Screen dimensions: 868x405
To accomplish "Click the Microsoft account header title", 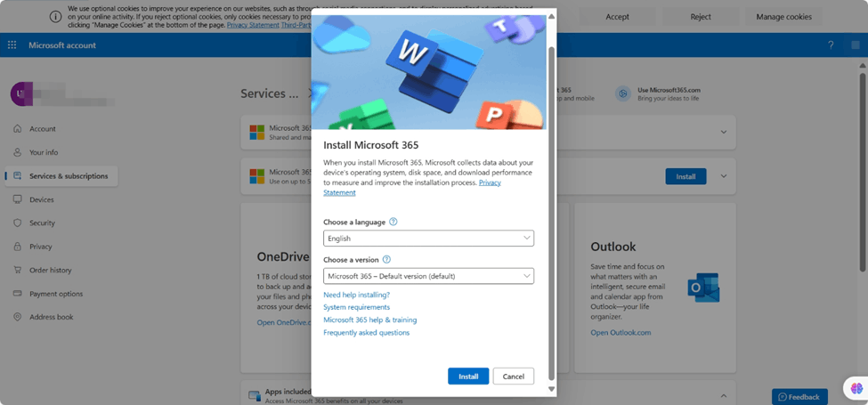I will (x=62, y=45).
